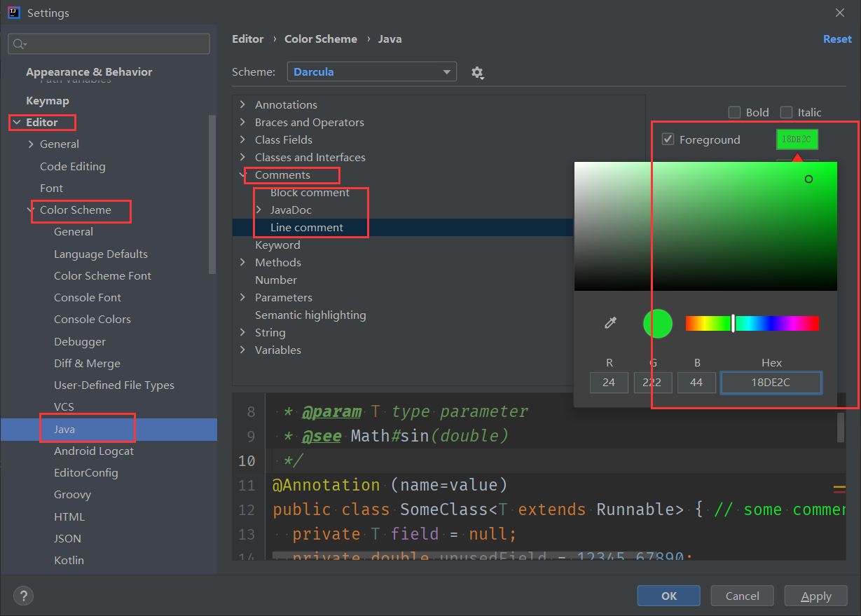Expand the Variables category
861x616 pixels.
pos(242,350)
